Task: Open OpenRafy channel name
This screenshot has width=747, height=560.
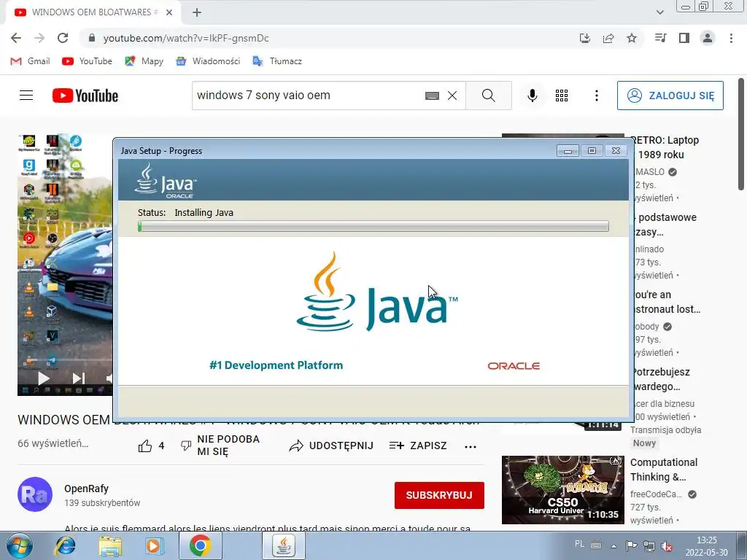Action: pyautogui.click(x=86, y=489)
